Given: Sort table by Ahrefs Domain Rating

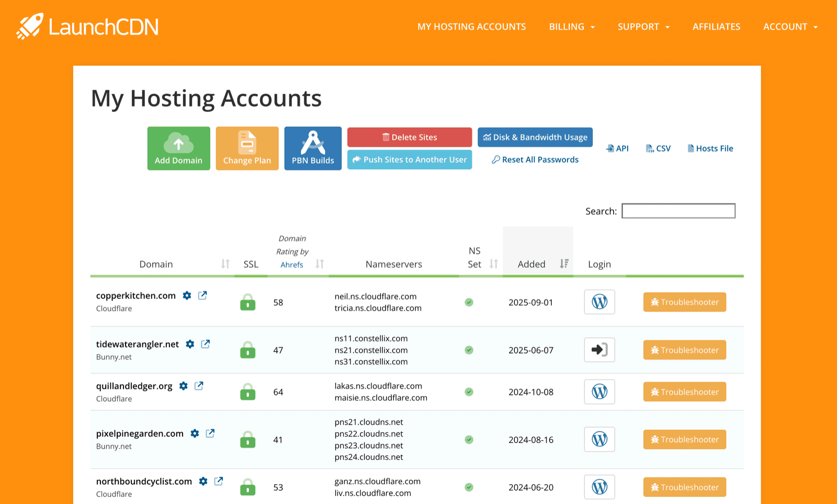Looking at the screenshot, I should point(320,264).
